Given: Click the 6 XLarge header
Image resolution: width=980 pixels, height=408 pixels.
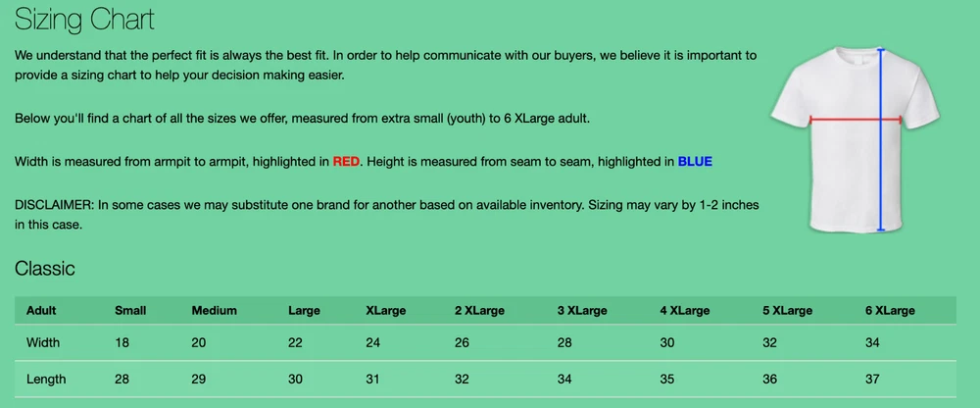Looking at the screenshot, I should pyautogui.click(x=890, y=311).
